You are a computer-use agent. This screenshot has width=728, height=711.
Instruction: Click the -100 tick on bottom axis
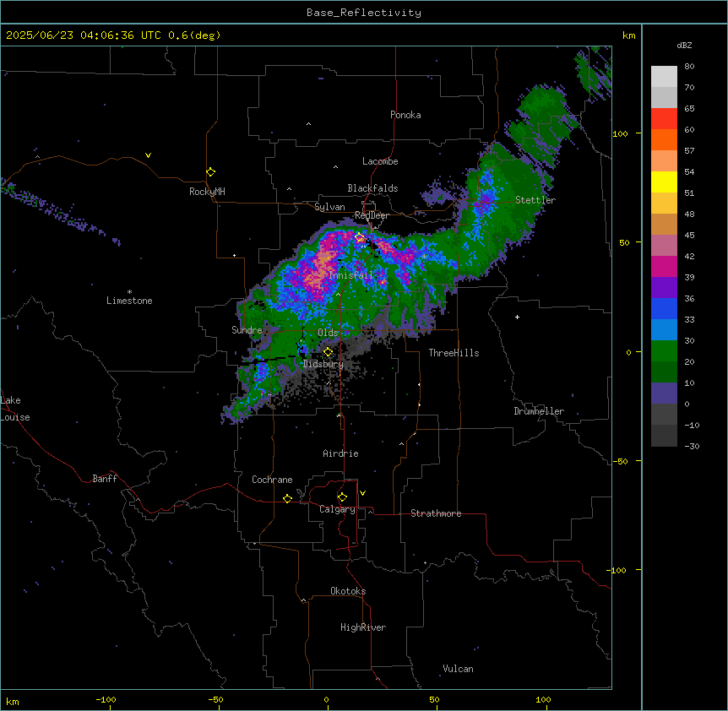(106, 699)
